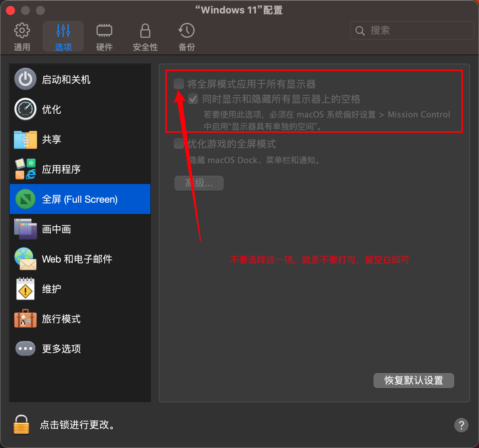Click the speedometer icon for 优化

point(25,109)
